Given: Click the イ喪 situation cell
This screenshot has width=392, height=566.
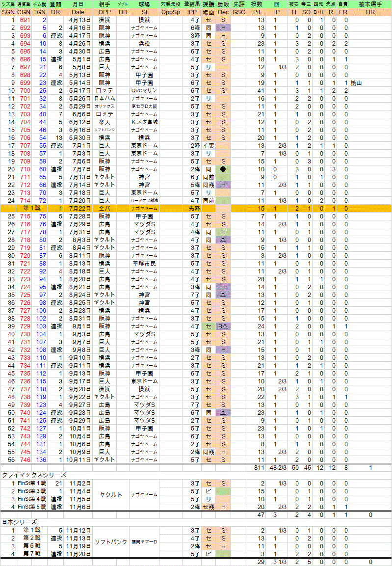Looking at the screenshot, I should pyautogui.click(x=209, y=146).
